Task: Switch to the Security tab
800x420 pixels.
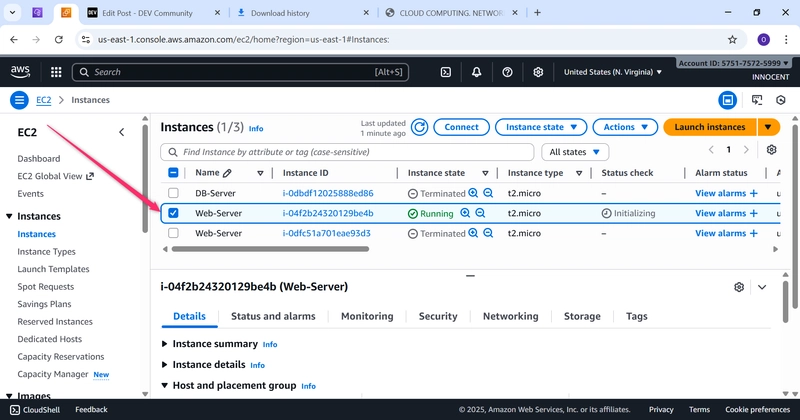Action: 438,316
